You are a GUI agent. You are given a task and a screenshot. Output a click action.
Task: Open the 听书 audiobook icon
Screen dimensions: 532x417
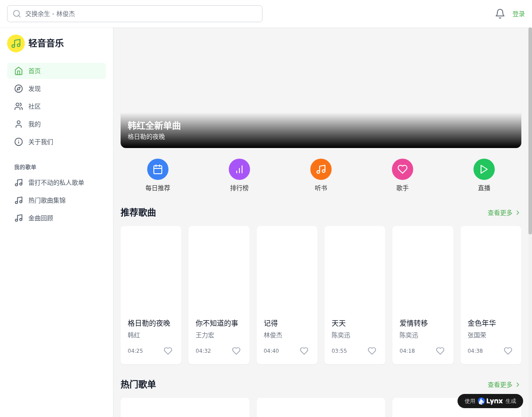pyautogui.click(x=321, y=169)
